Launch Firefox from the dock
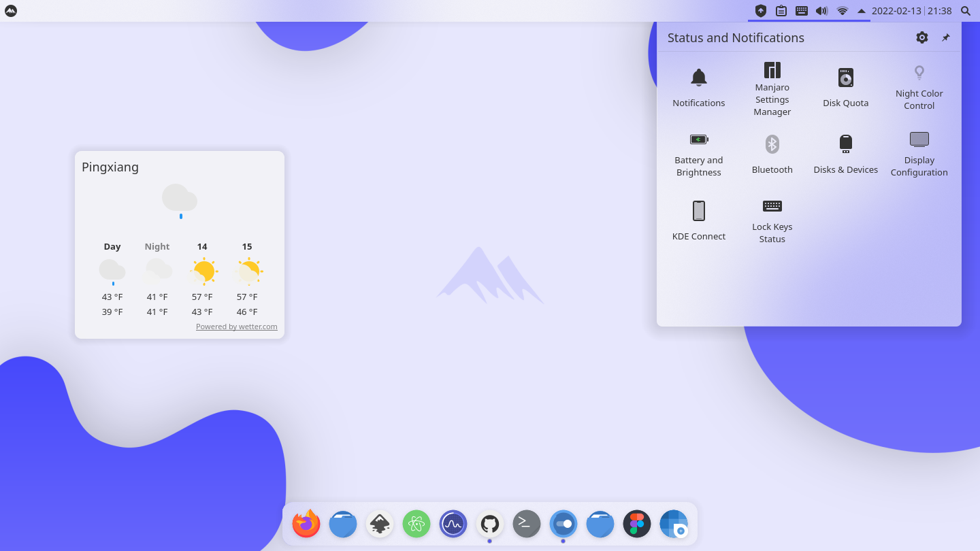The image size is (980, 551). pyautogui.click(x=306, y=524)
